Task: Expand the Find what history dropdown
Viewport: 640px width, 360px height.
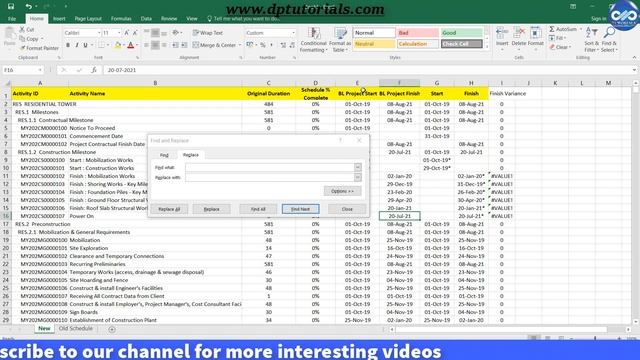Action: coord(358,167)
